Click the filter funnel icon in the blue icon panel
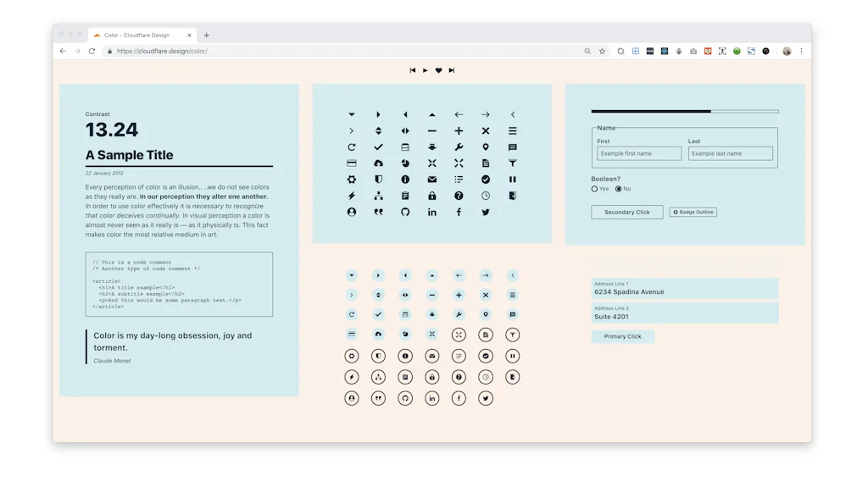This screenshot has width=868, height=487. coord(513,163)
